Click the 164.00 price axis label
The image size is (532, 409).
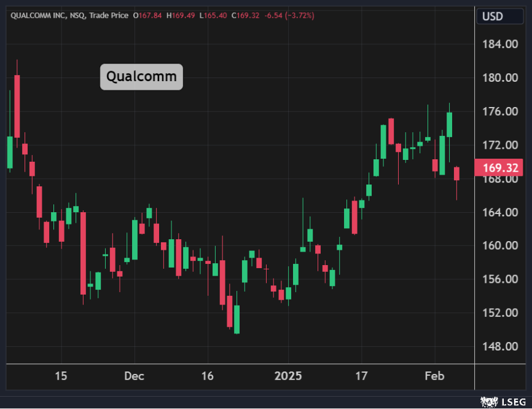click(x=501, y=212)
